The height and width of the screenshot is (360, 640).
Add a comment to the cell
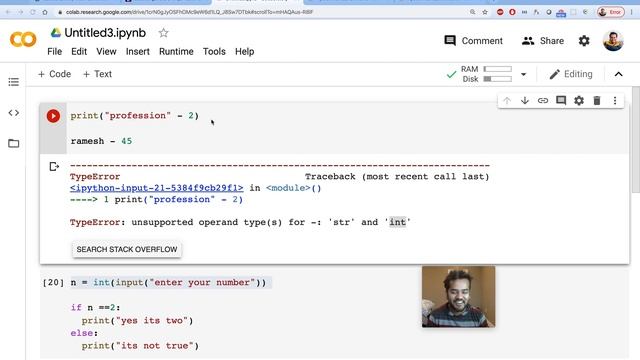coord(561,100)
